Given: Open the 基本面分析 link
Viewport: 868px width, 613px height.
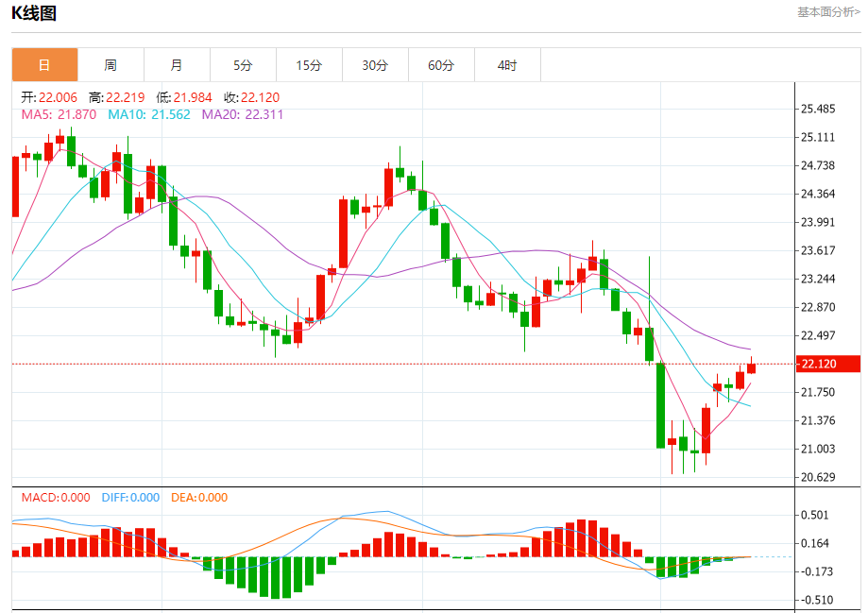Looking at the screenshot, I should click(x=828, y=12).
